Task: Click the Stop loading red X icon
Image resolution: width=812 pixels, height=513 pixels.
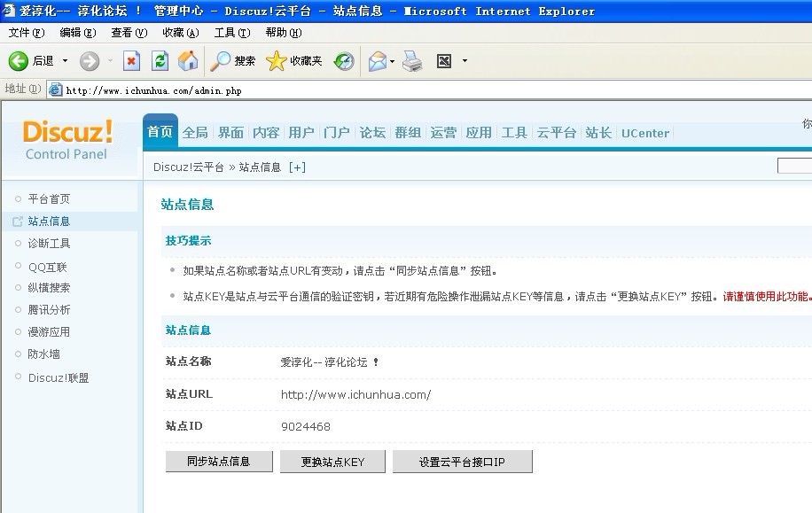Action: point(131,61)
